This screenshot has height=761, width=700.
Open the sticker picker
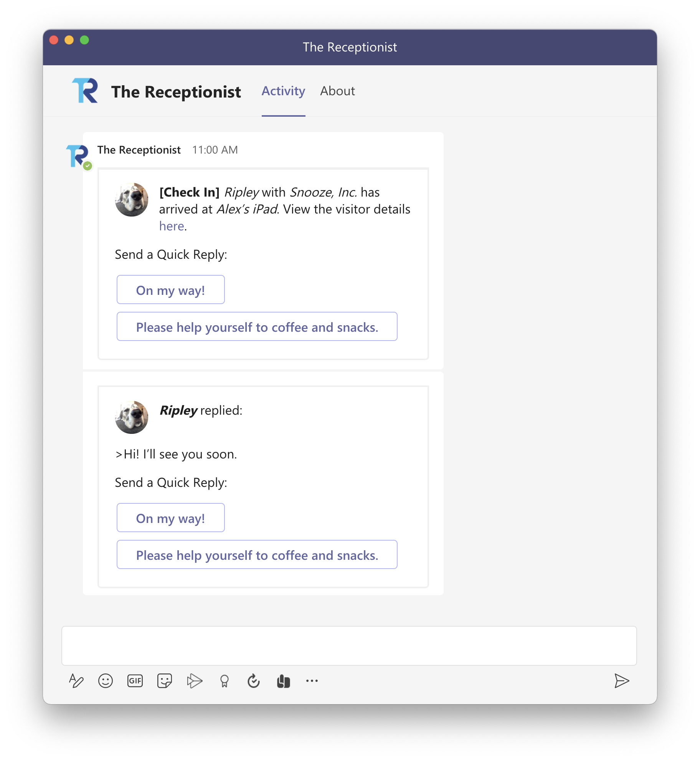tap(165, 681)
